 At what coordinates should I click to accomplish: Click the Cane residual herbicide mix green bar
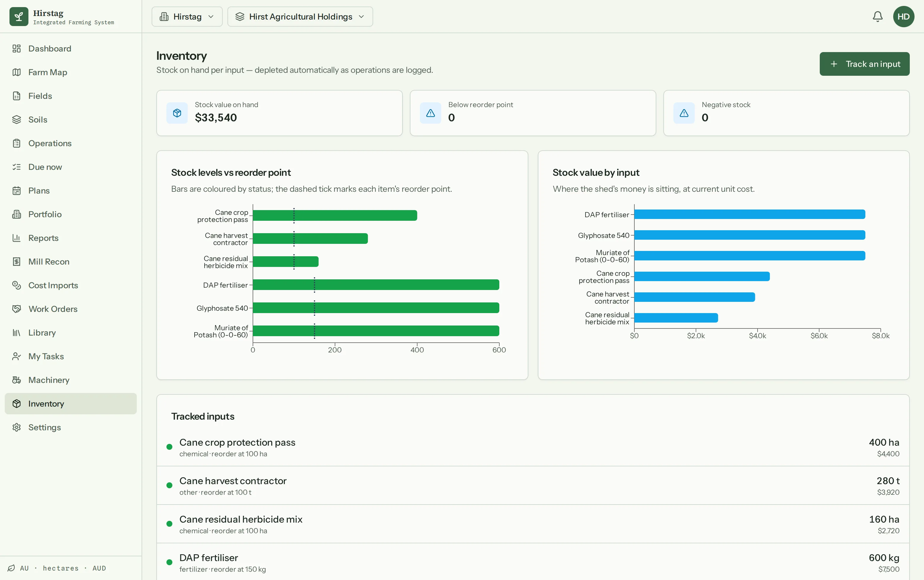pos(286,262)
